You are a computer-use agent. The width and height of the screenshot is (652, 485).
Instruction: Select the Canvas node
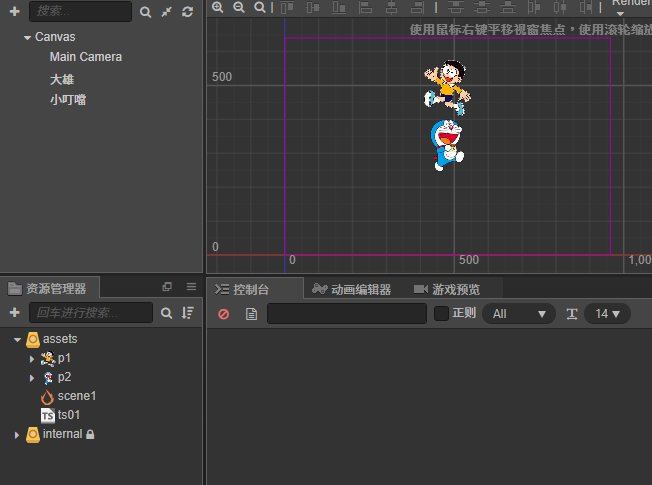(55, 37)
